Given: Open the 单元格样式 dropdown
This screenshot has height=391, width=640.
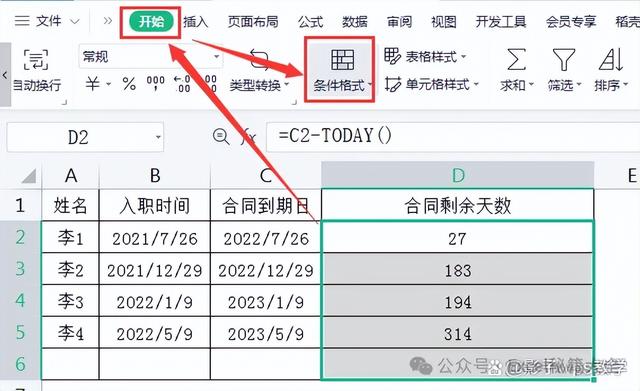Looking at the screenshot, I should tap(431, 84).
